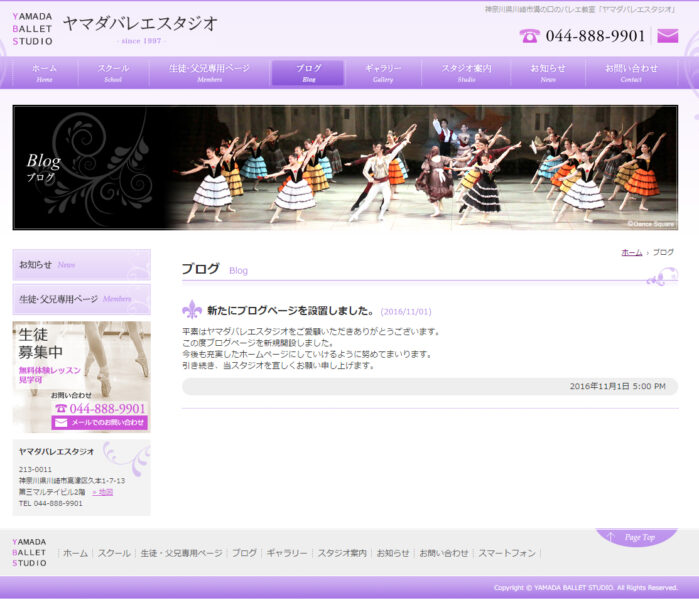Click footer link ギャラリー
This screenshot has width=699, height=600.
[x=287, y=553]
